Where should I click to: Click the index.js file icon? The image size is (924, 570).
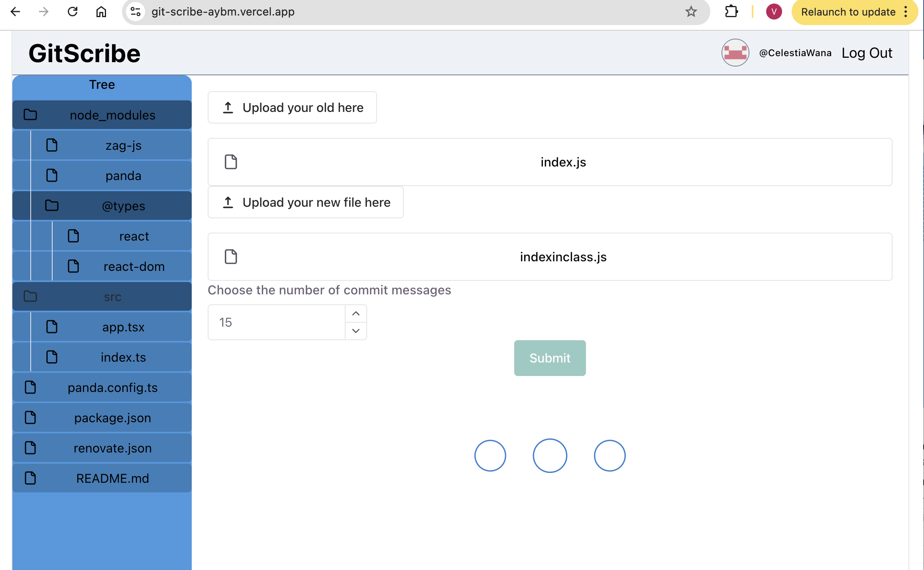point(231,162)
